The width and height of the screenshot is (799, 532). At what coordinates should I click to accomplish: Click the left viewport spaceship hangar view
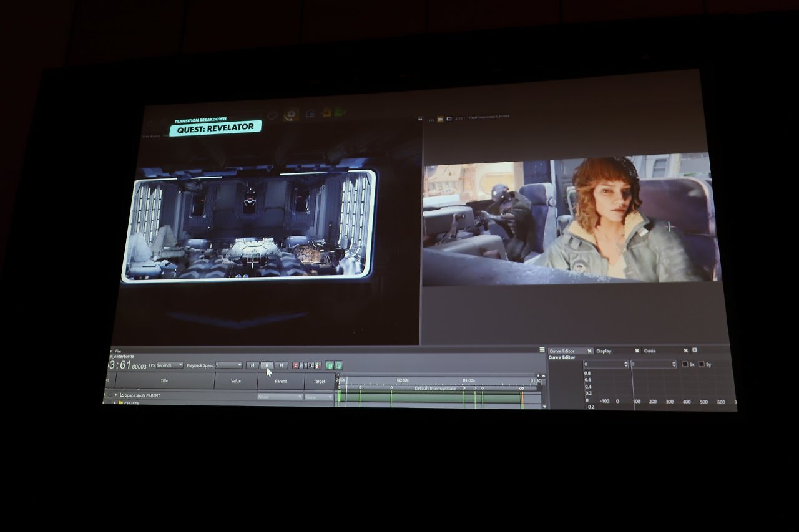tap(249, 226)
